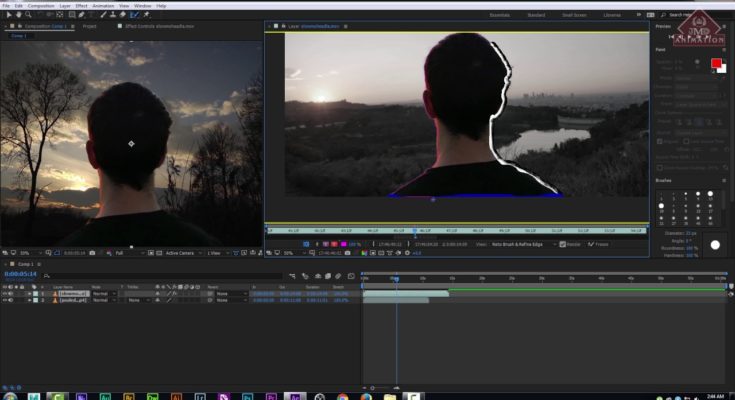Select the Pen tool
This screenshot has height=400, width=735.
[82, 15]
